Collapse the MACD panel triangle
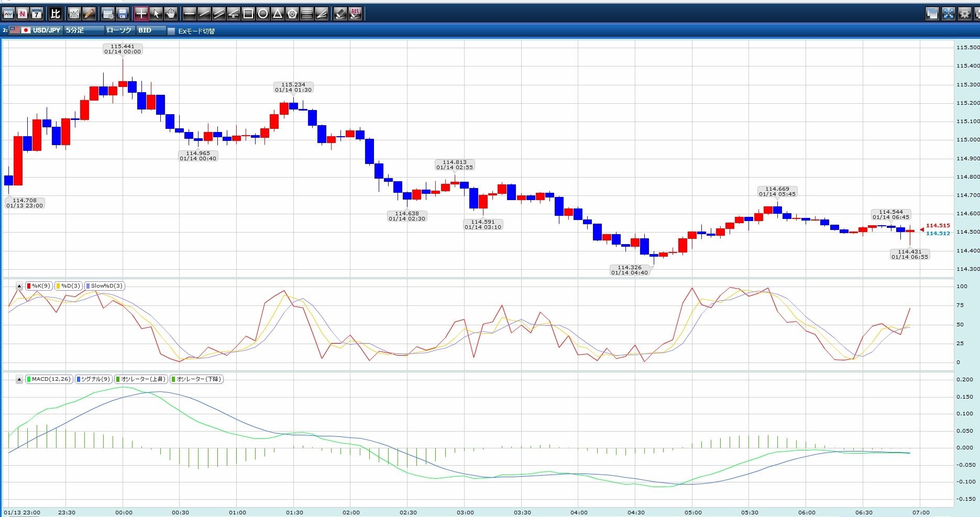The image size is (980, 517). tap(19, 379)
